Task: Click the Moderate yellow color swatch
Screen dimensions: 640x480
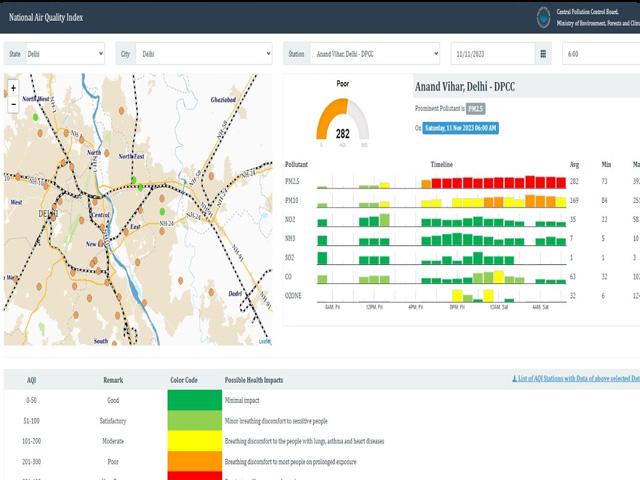Action: tap(195, 441)
